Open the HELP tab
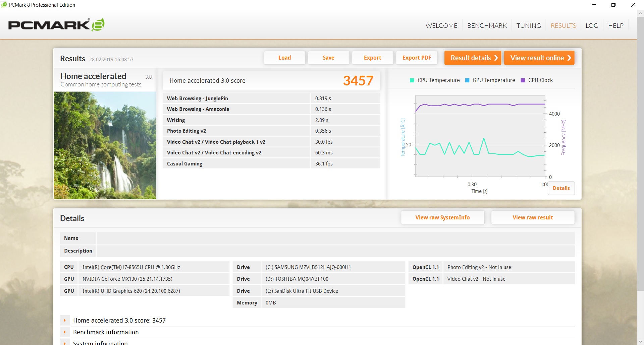644x345 pixels. tap(616, 25)
